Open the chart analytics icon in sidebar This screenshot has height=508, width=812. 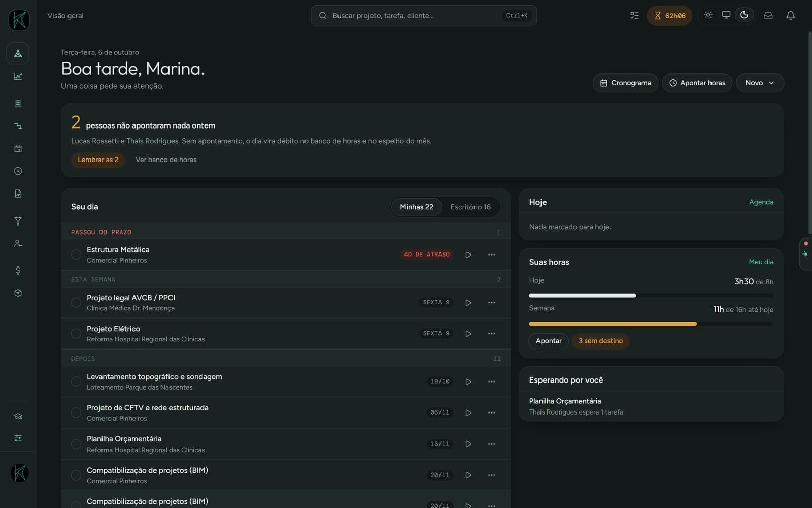tap(18, 76)
